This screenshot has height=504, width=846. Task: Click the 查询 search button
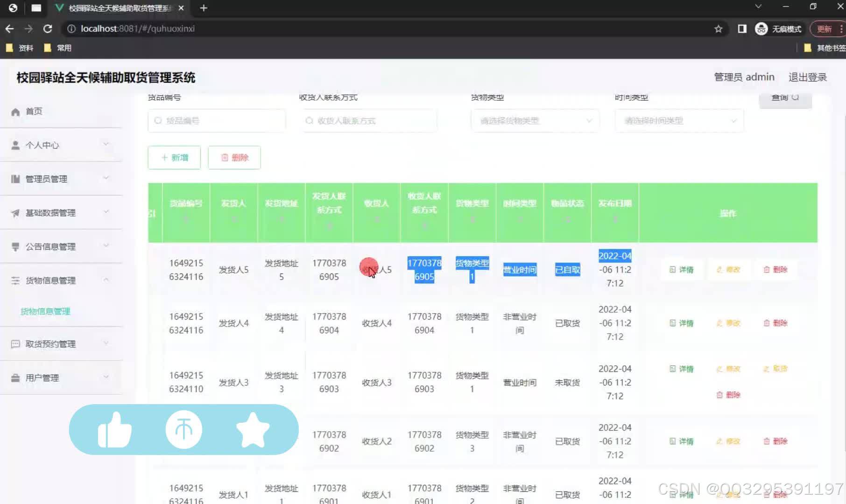[x=785, y=98]
